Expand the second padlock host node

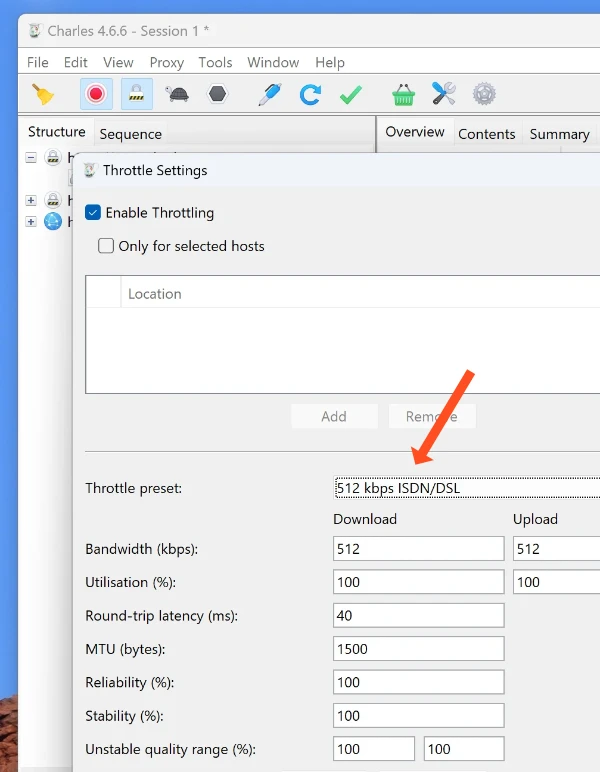pos(31,200)
